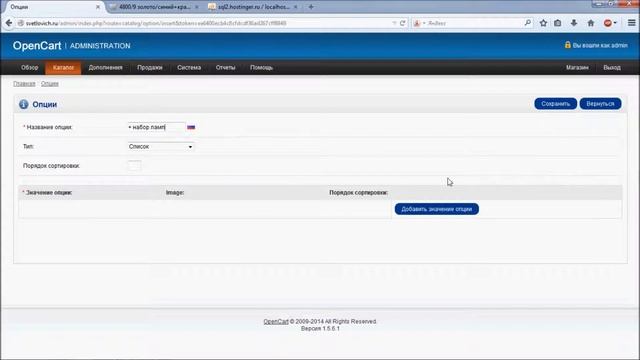Click Добавить значение опции button
640x360 pixels.
coord(437,209)
